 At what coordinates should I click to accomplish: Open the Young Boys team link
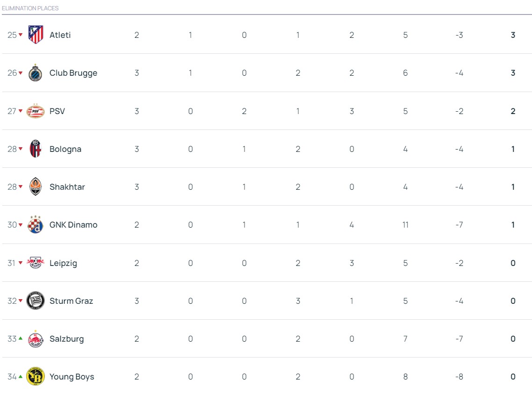tap(72, 377)
